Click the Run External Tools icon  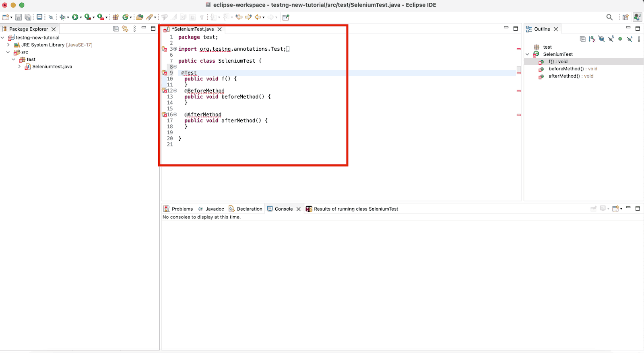pos(100,17)
